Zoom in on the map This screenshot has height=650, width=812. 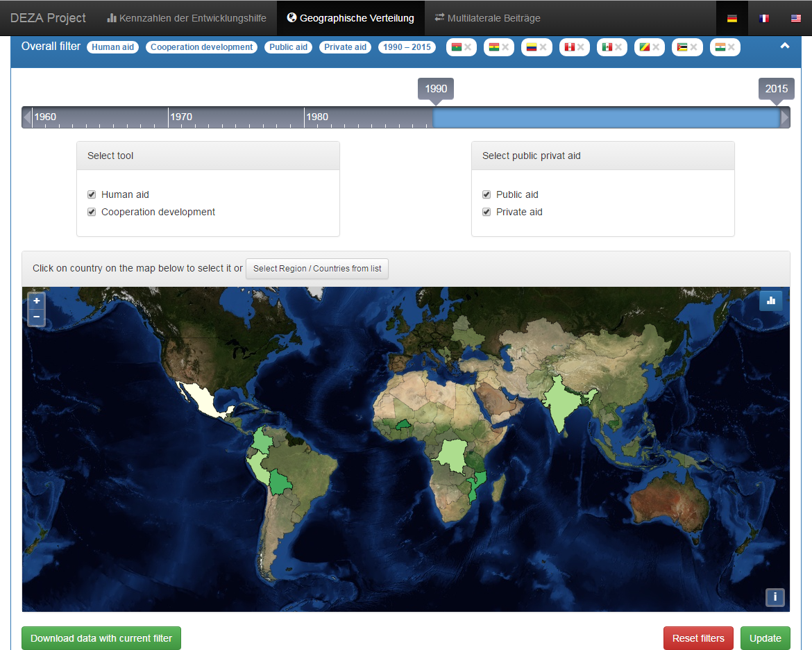[37, 301]
